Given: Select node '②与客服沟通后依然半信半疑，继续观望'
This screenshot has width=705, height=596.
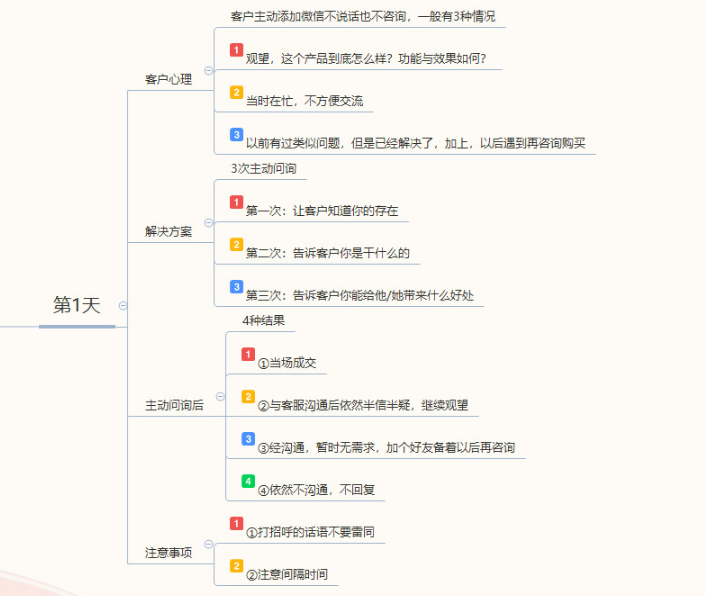Looking at the screenshot, I should pos(363,405).
